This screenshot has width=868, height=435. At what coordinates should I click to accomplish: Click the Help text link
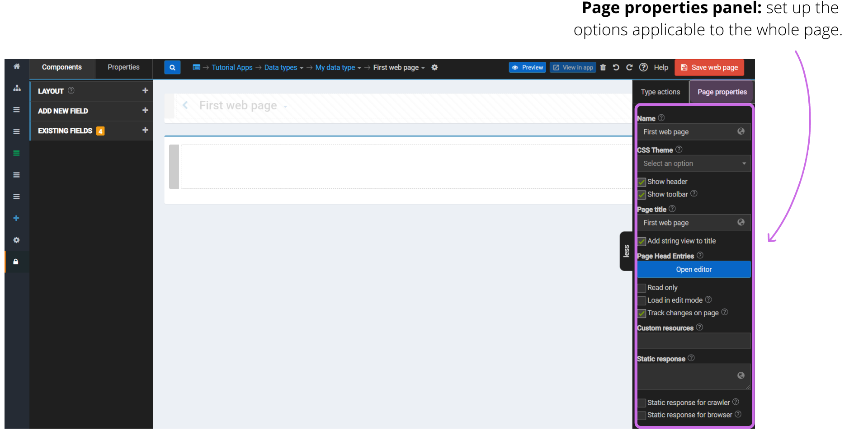[661, 67]
